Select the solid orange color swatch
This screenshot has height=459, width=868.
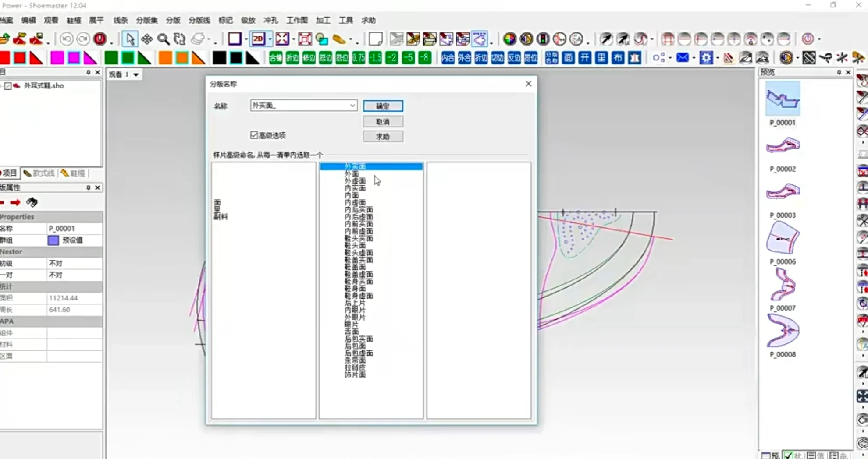point(165,57)
